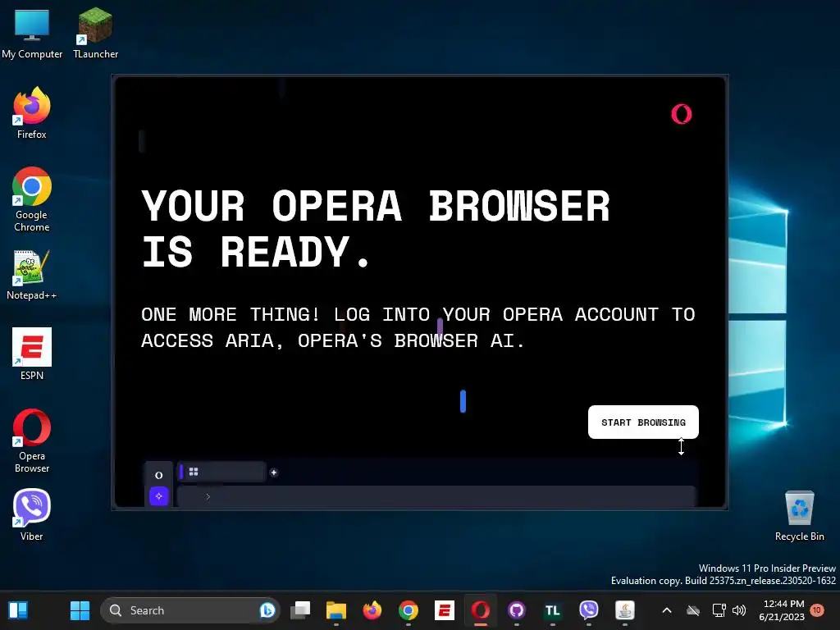The width and height of the screenshot is (840, 630).
Task: Switch to Opera installer on taskbar
Action: tap(481, 610)
